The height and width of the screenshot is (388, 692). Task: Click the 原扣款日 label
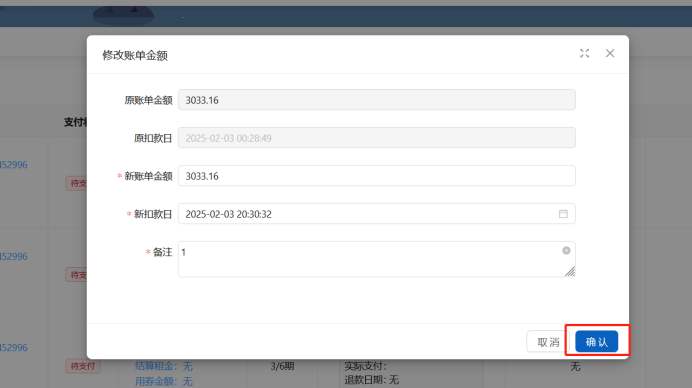coord(153,138)
